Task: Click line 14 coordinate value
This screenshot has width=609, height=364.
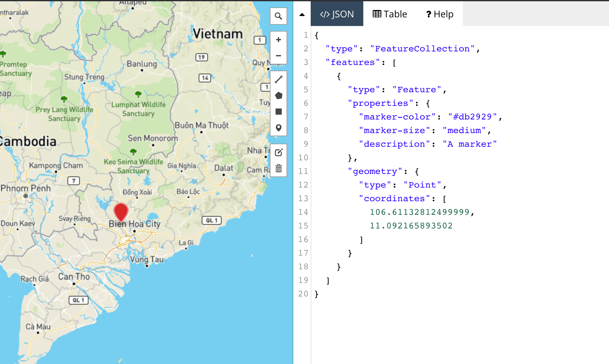Action: point(421,212)
